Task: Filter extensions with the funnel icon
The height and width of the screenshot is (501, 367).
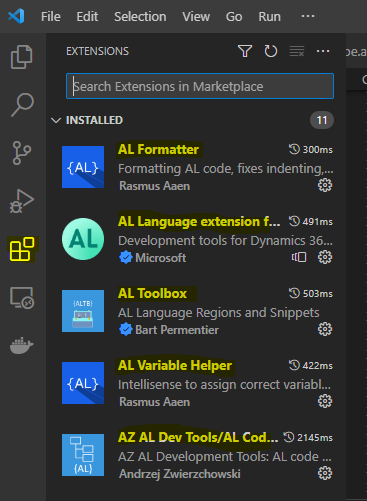Action: [245, 51]
